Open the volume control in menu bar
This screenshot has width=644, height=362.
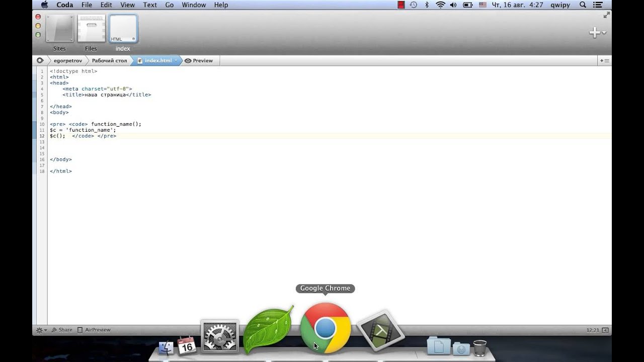(453, 5)
